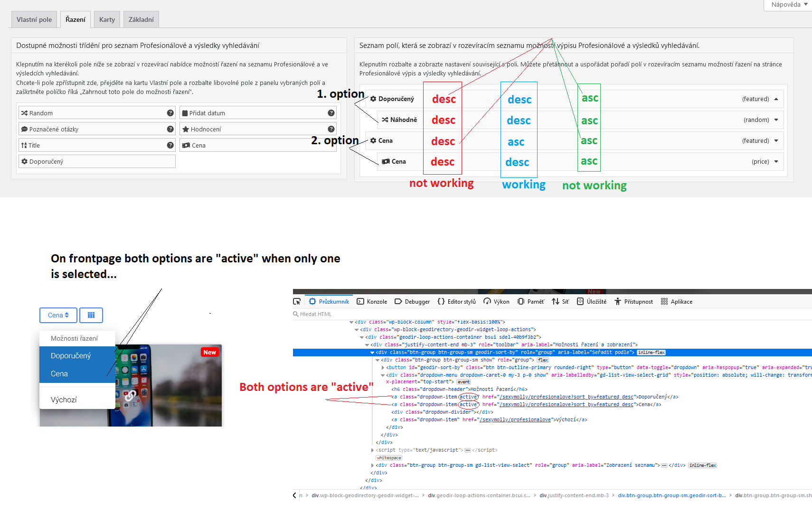Expand the button#geodir-sort-by node twisty
This screenshot has height=511, width=812.
[383, 367]
